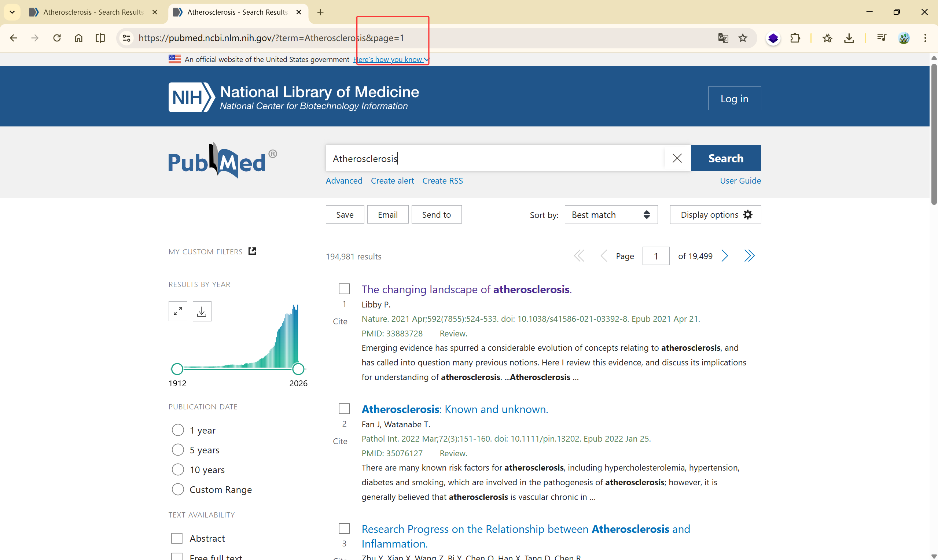Select the 5 years publication date

[x=178, y=450]
